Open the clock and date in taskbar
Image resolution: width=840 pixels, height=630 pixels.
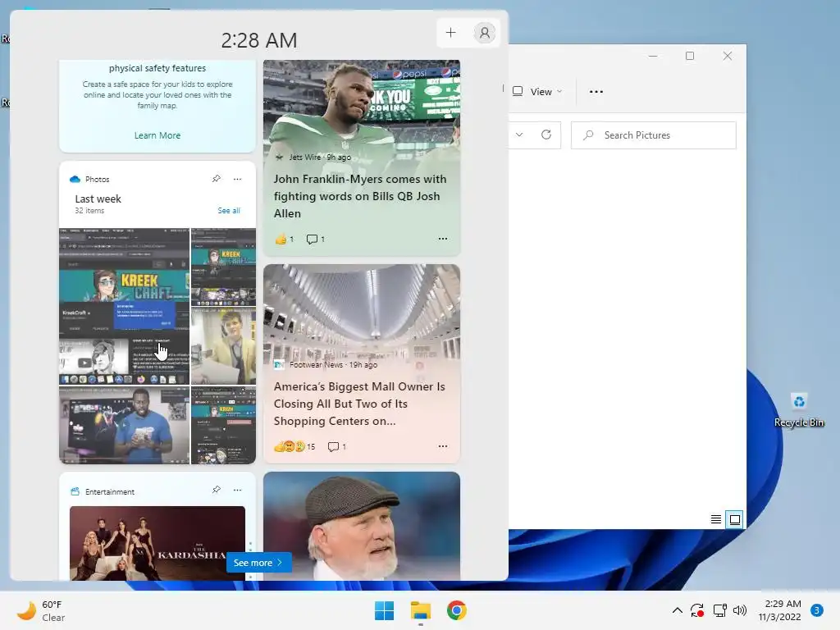click(x=779, y=610)
